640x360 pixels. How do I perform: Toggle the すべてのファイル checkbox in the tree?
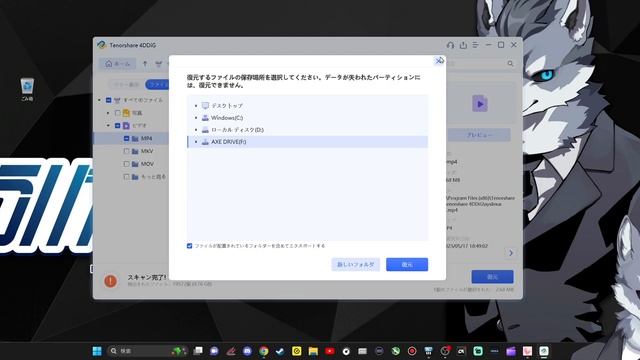click(109, 100)
